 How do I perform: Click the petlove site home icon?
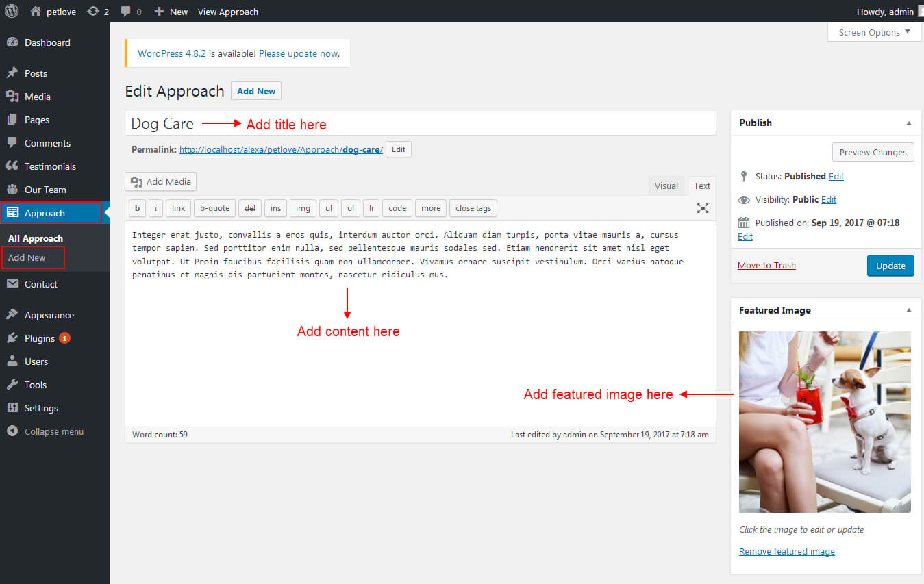point(36,11)
